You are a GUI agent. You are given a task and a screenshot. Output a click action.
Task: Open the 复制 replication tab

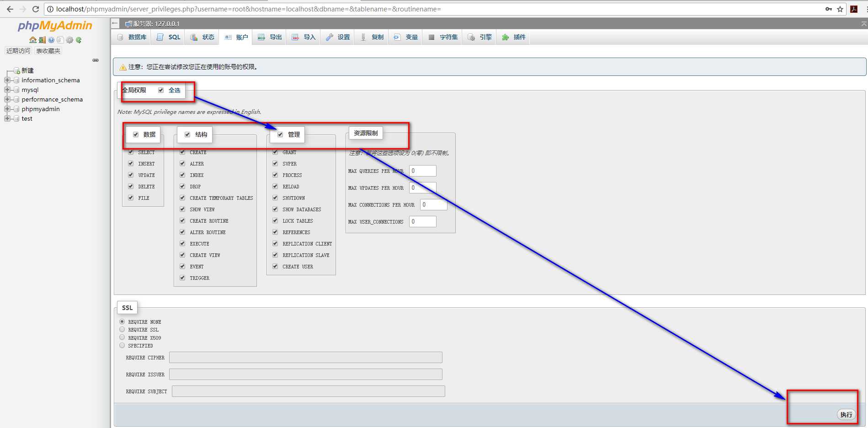pos(372,37)
